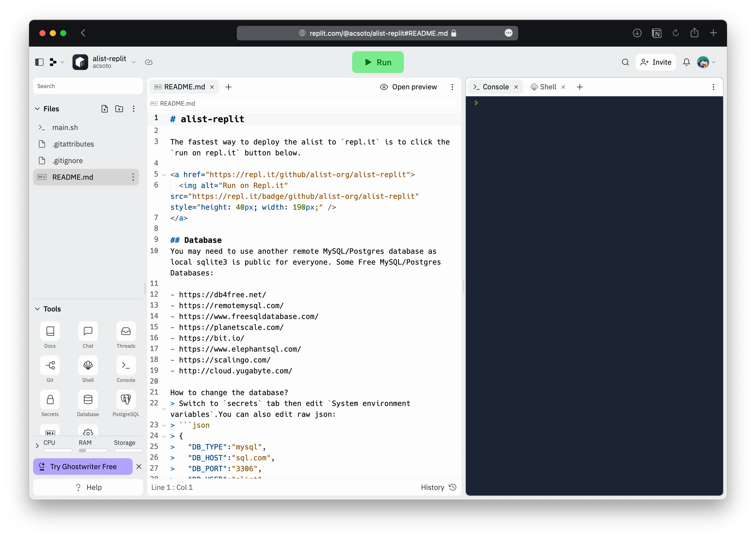The width and height of the screenshot is (756, 538).
Task: Open the notifications bell
Action: (x=686, y=62)
